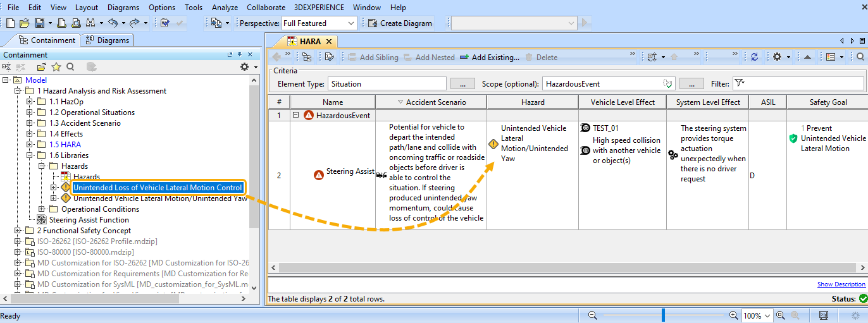Click the binoculars Find icon
The height and width of the screenshot is (323, 868).
click(90, 23)
